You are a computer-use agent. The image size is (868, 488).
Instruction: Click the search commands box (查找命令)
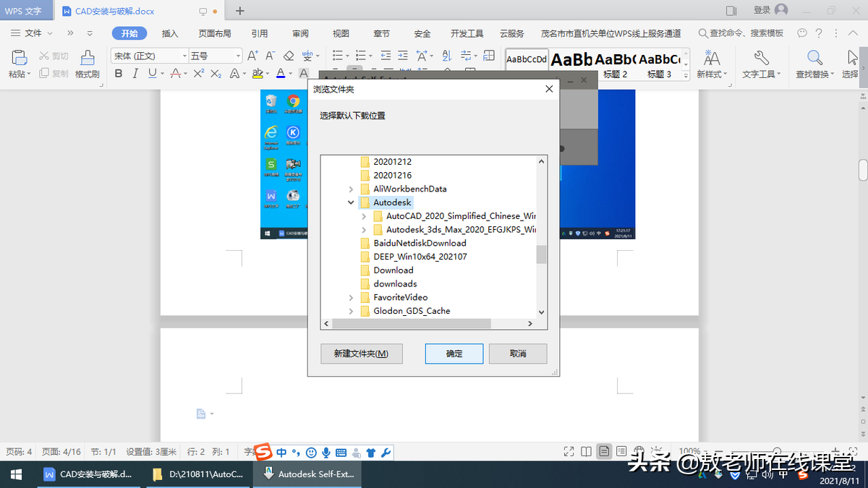click(x=741, y=33)
